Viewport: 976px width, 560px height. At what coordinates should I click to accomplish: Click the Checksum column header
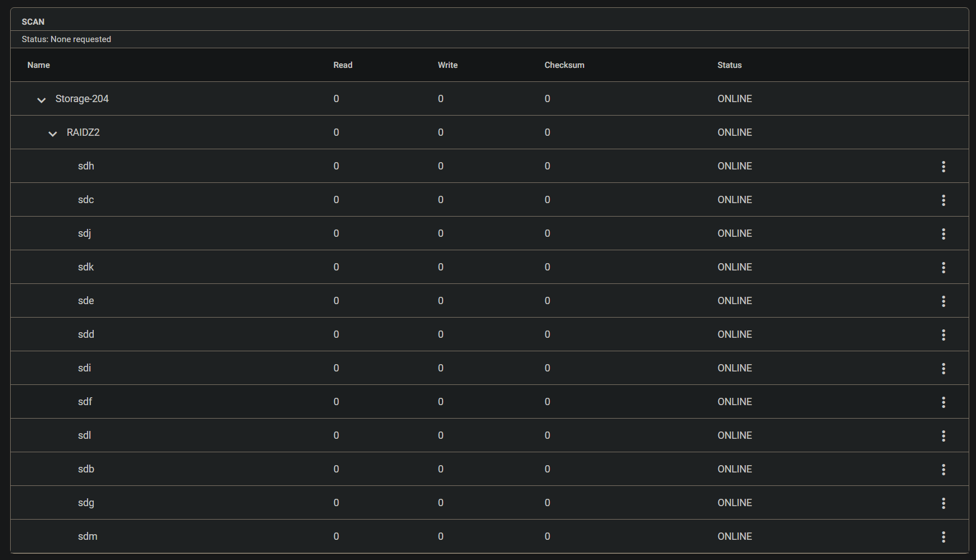[x=564, y=65]
